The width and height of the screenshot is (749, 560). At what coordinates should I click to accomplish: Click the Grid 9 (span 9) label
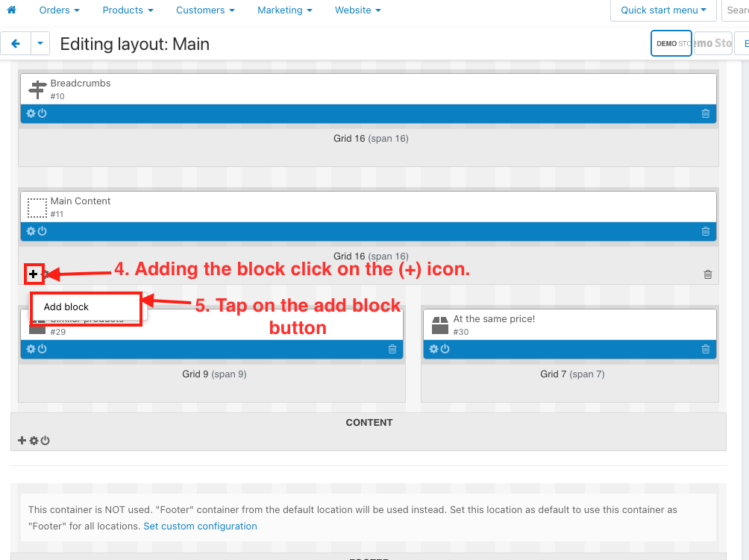(214, 374)
